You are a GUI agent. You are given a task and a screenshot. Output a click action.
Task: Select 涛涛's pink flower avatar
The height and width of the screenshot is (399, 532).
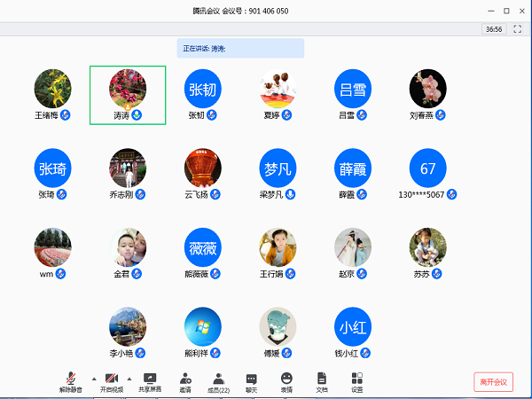[x=128, y=89]
